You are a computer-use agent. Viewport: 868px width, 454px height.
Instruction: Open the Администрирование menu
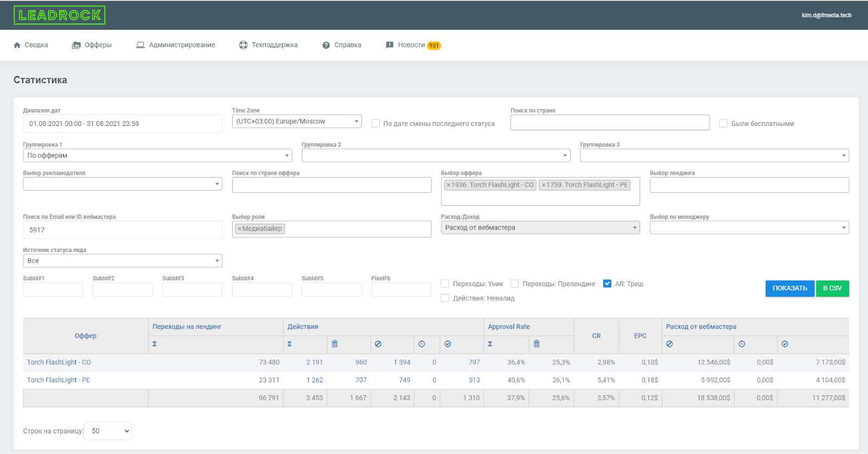[175, 45]
